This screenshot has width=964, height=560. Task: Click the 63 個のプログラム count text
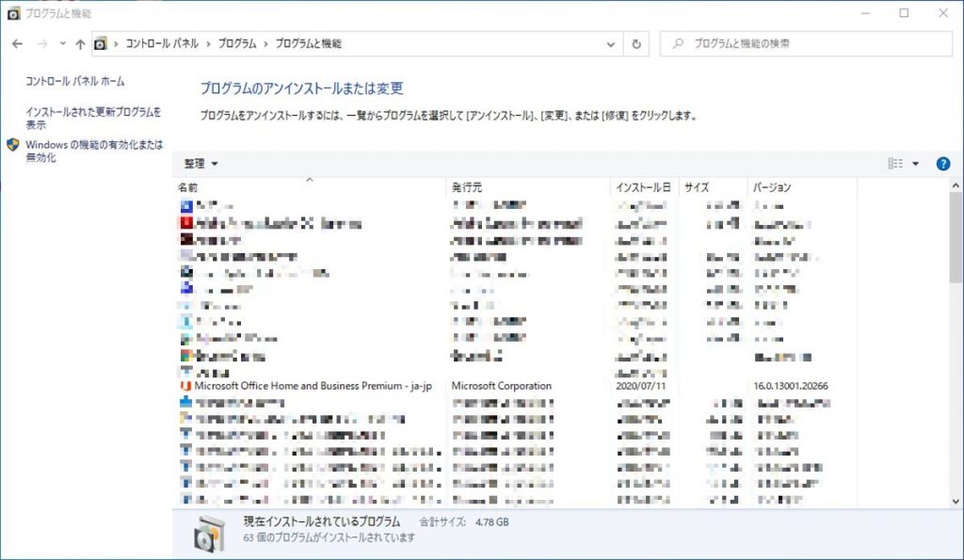329,537
